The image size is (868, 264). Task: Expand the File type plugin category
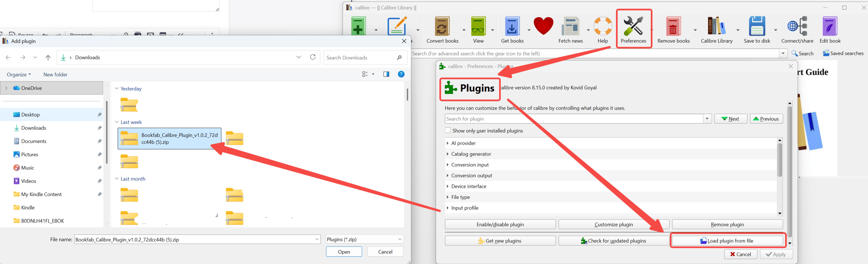pos(448,197)
